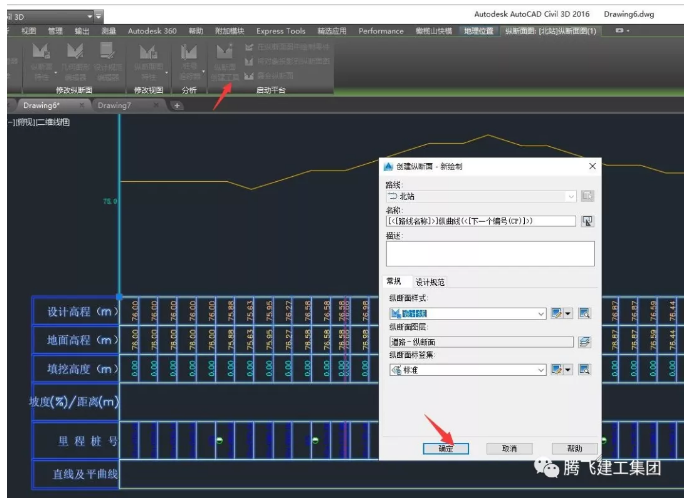Viewport: 692px width, 501px height.
Task: Click the 纵断面图层 layer field
Action: 481,342
